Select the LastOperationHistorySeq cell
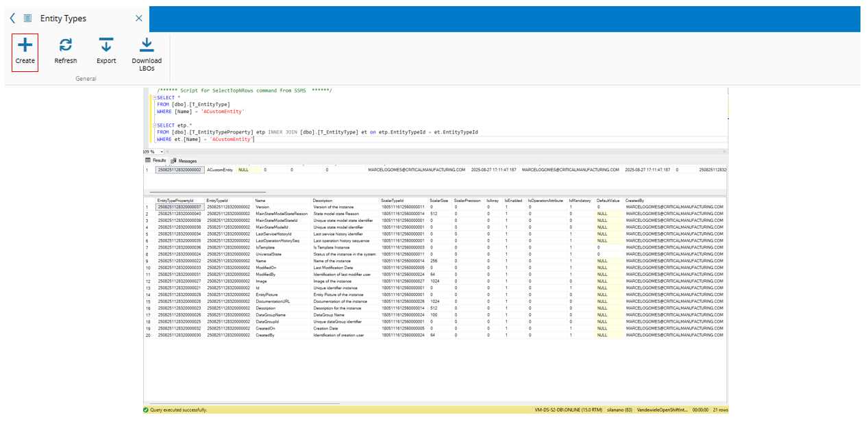 click(282, 240)
